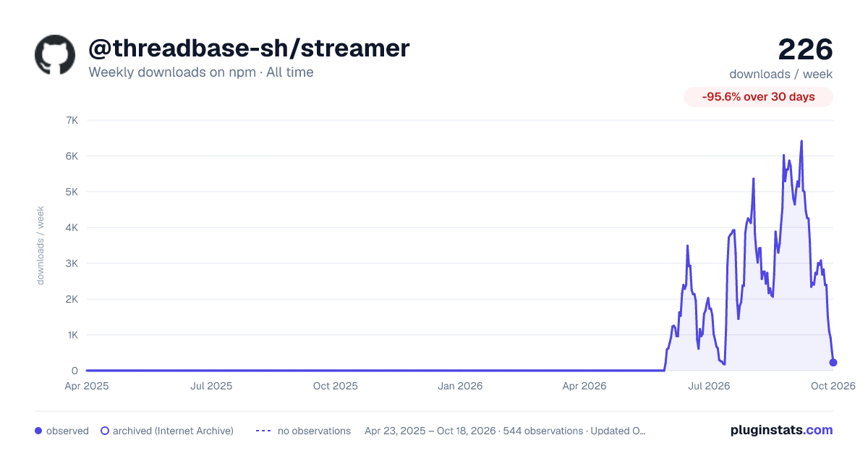Click the Apr 2025 x-axis label
This screenshot has width=868, height=456.
pyautogui.click(x=87, y=386)
